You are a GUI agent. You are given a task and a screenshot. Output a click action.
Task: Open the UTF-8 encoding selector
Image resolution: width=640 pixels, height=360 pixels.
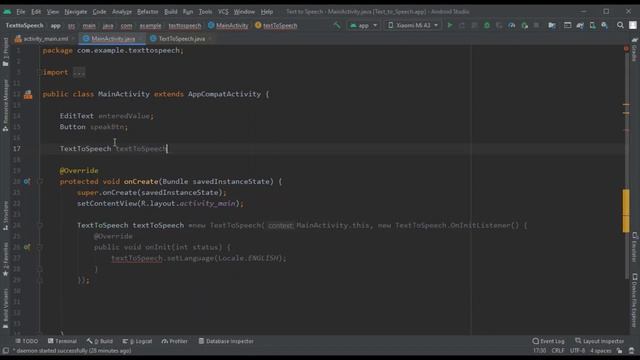(x=577, y=351)
